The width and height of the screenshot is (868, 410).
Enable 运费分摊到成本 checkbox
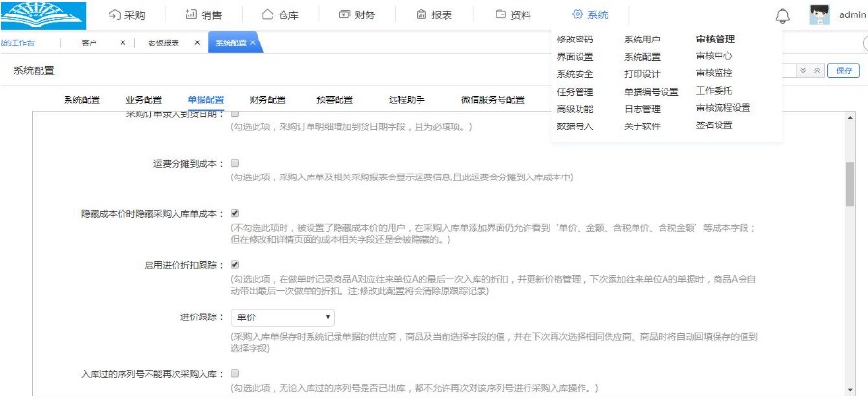pyautogui.click(x=234, y=163)
